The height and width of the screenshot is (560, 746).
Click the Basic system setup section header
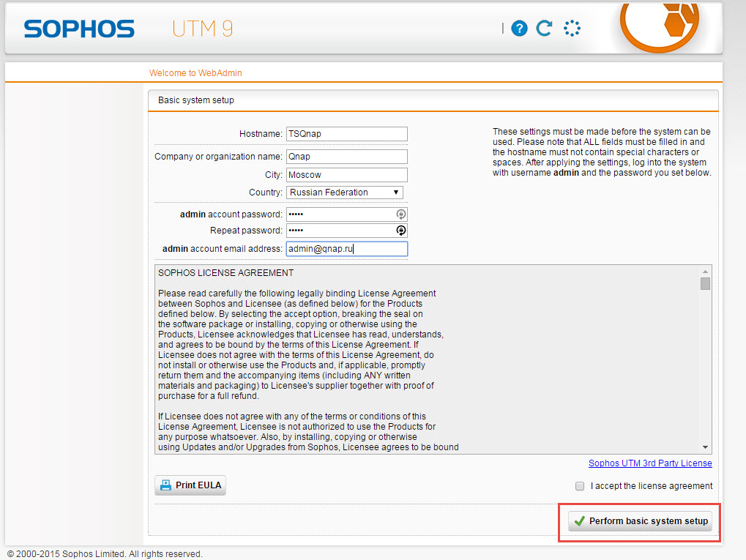click(196, 100)
